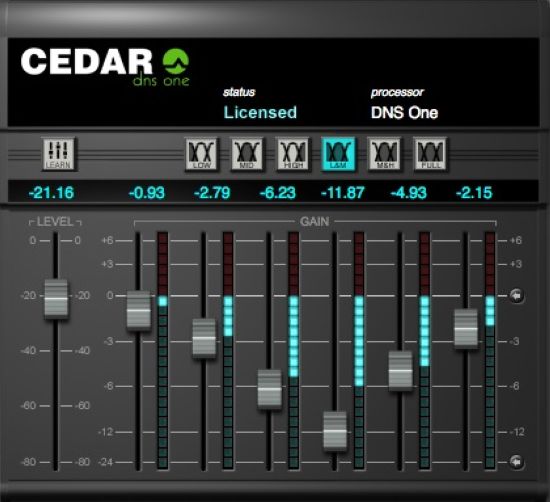Screen dimensions: 550x502
Task: Select the M&H band filter icon
Action: [384, 154]
